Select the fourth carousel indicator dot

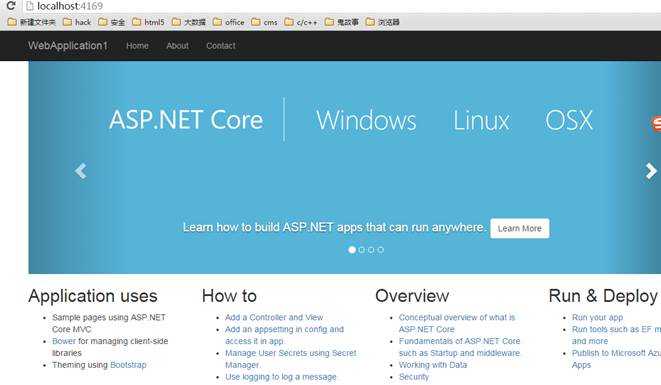pos(381,250)
